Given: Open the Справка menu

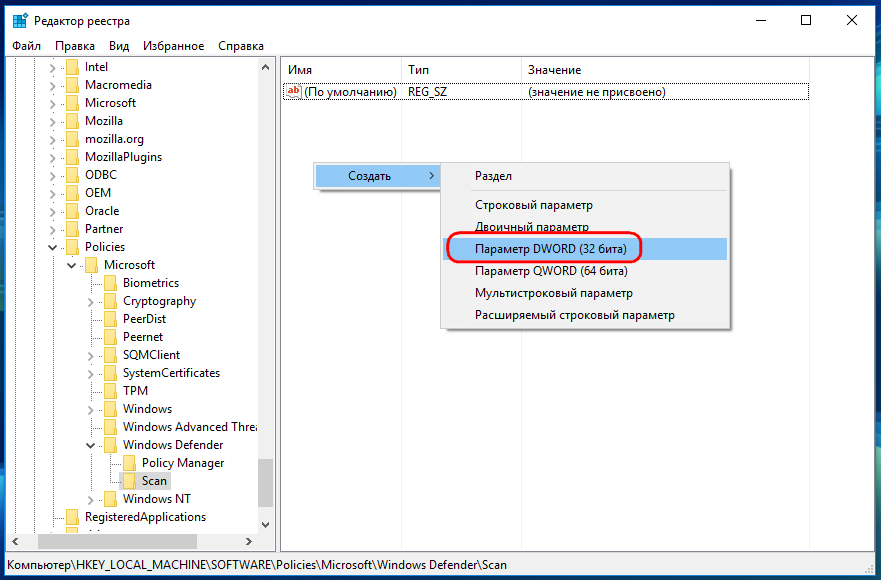Looking at the screenshot, I should coord(241,46).
